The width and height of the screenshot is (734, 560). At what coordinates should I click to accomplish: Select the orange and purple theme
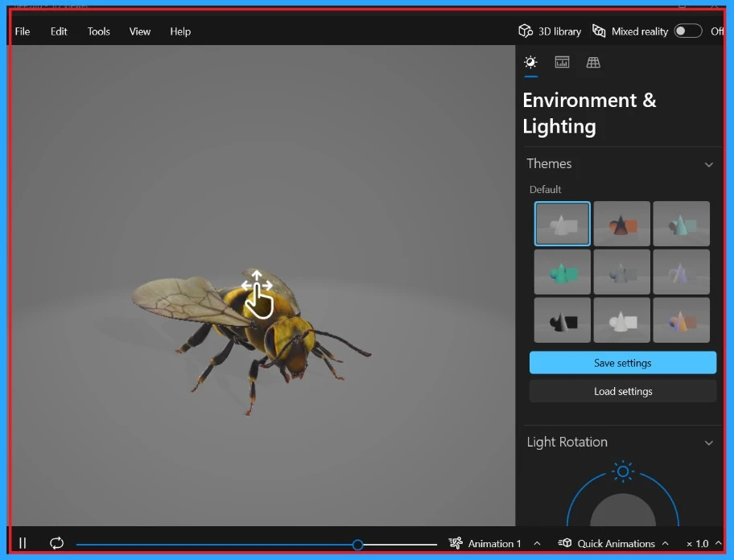[681, 320]
